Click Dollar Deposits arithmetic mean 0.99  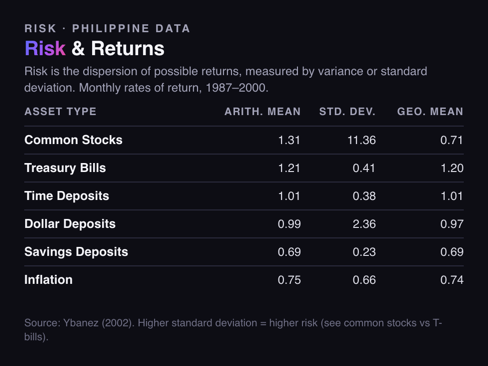tap(289, 224)
